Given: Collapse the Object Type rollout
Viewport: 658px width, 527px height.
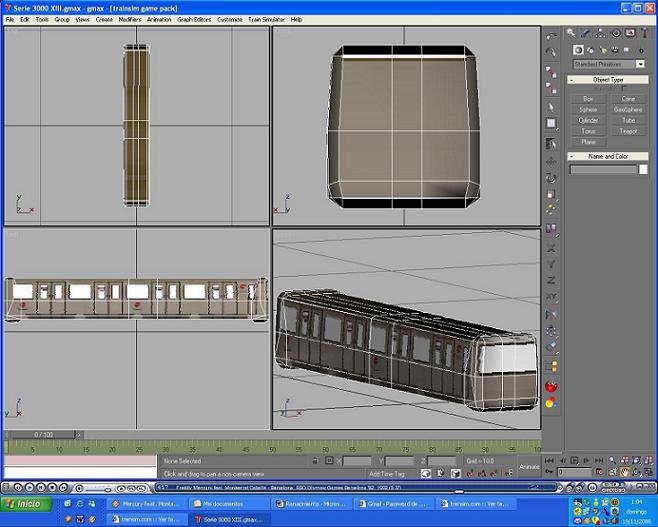Looking at the screenshot, I should pyautogui.click(x=607, y=80).
